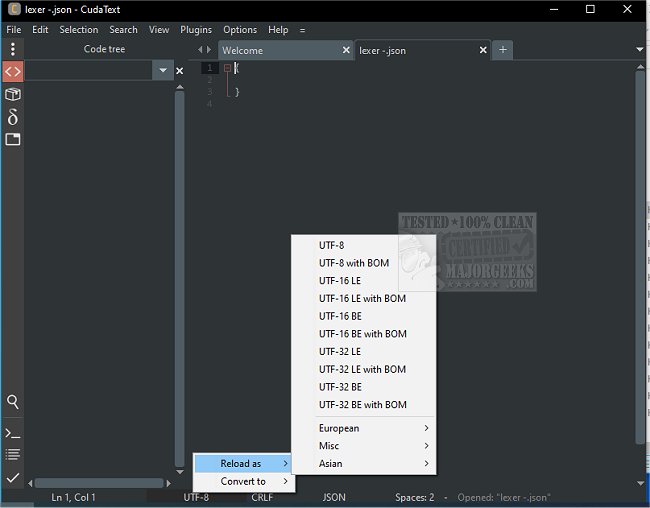Expand the code tree filter dropdown
This screenshot has height=508, width=650.
(x=163, y=71)
